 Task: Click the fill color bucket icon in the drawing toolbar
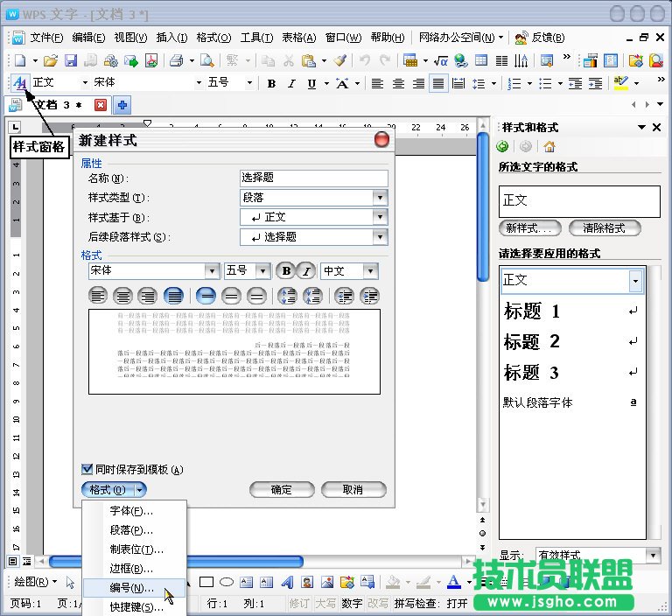393,582
